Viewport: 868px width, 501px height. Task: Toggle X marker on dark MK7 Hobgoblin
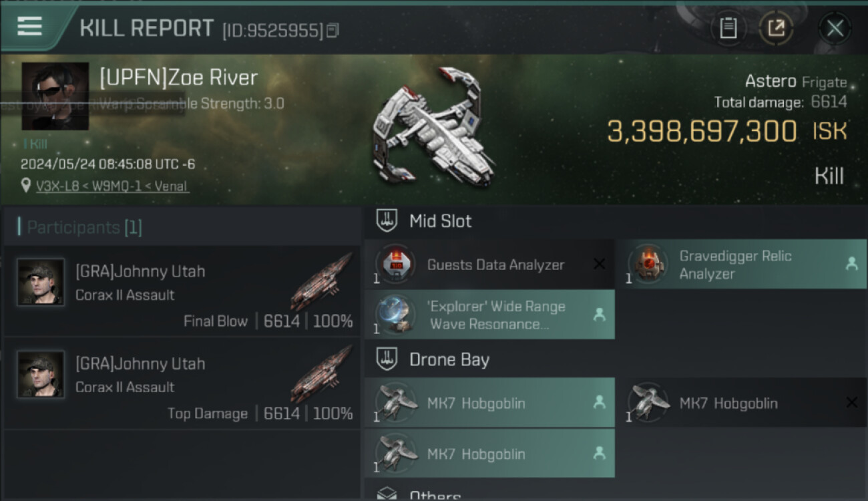pos(851,403)
